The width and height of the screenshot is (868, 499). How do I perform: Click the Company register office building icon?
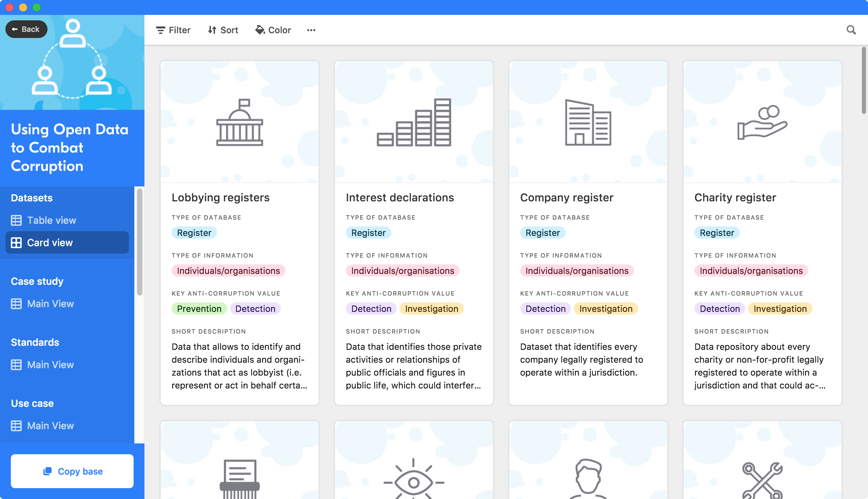(x=588, y=122)
